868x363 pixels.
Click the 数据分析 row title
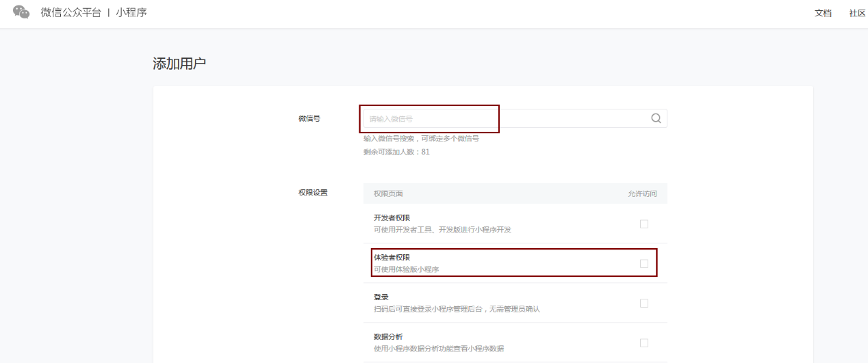[387, 336]
